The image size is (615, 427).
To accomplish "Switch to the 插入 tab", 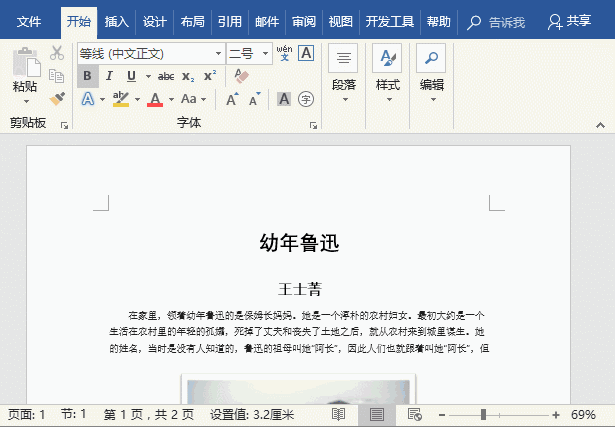I will click(116, 22).
